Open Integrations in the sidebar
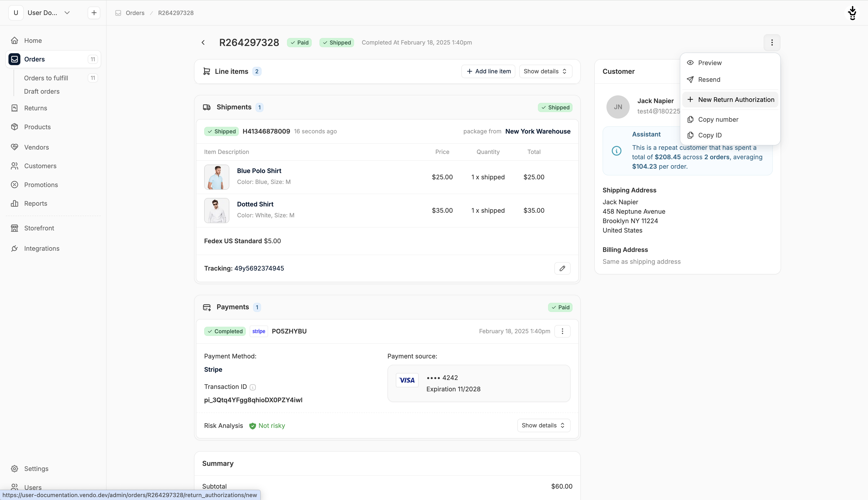This screenshot has width=868, height=500. (42, 248)
